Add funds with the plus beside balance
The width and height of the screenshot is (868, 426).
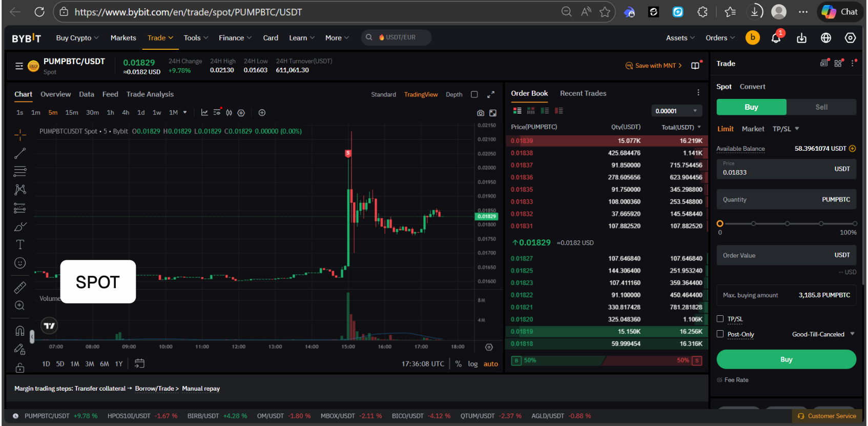point(853,149)
